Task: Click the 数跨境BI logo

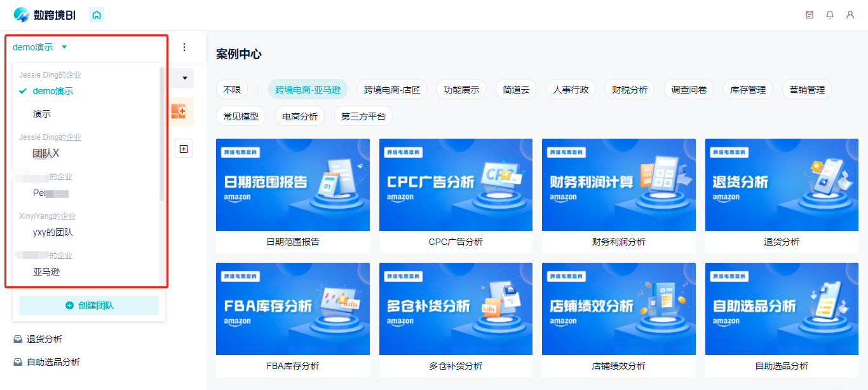Action: point(44,15)
